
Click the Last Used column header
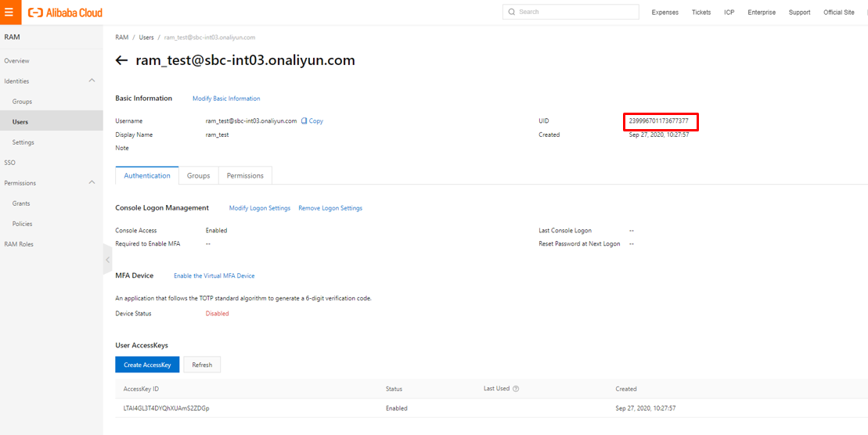496,389
